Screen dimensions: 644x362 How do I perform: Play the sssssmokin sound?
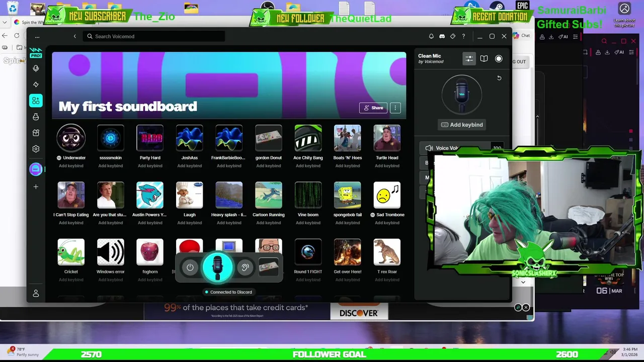(111, 138)
